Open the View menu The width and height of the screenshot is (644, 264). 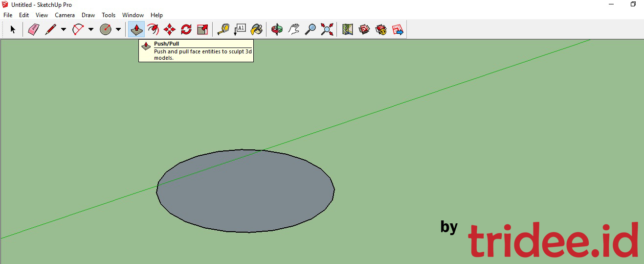(42, 15)
